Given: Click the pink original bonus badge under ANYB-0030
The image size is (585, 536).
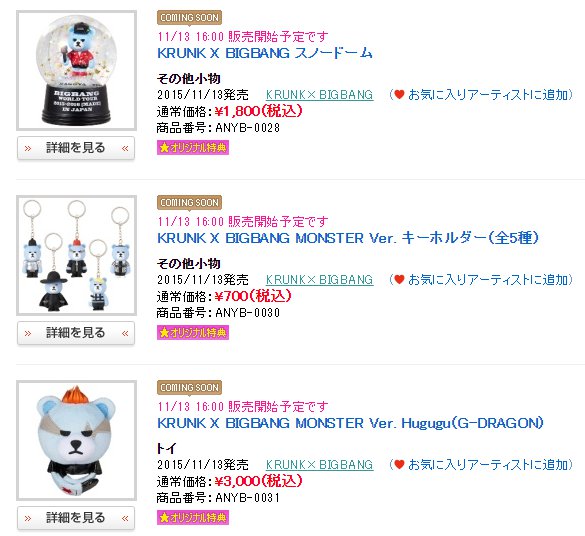Looking at the screenshot, I should [193, 333].
